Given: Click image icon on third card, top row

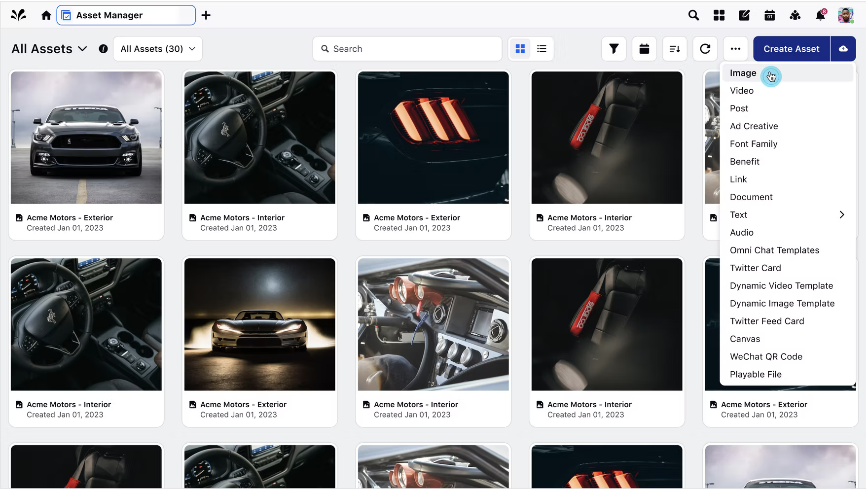Looking at the screenshot, I should 366,218.
